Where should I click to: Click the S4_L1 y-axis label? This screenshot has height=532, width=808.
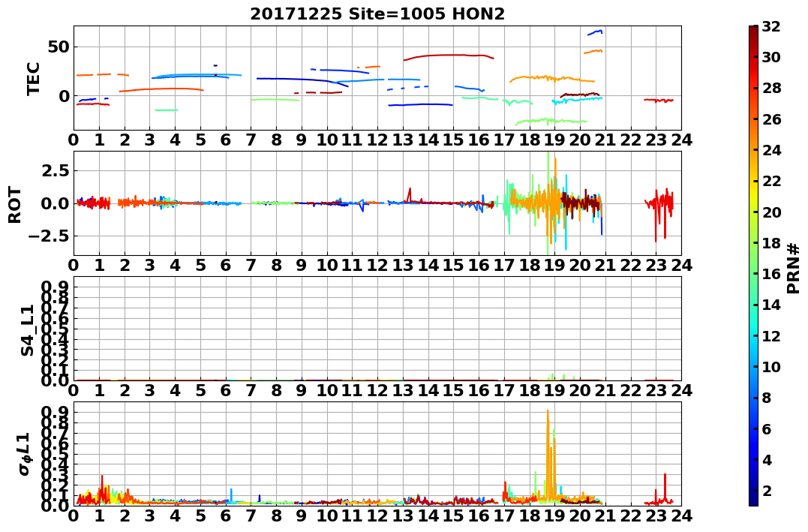point(27,330)
